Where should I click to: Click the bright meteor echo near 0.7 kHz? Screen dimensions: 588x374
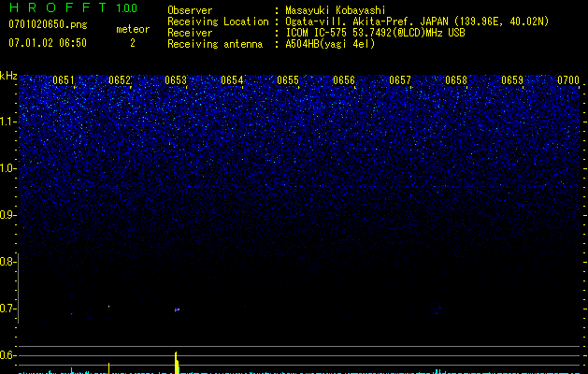pos(177,309)
